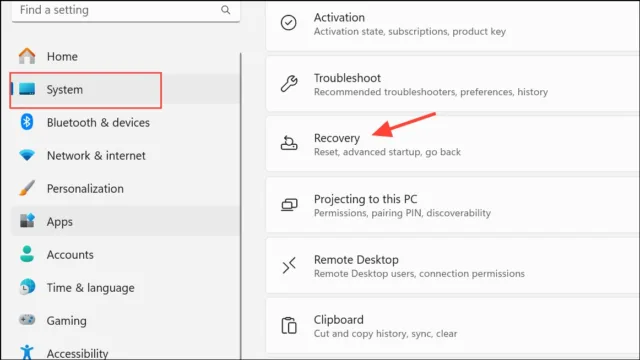
Task: Click the sidebar vertical scrollbar
Action: [x=240, y=206]
